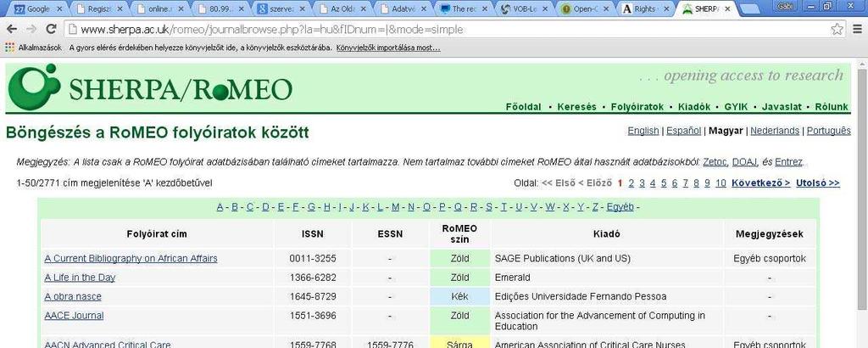The image size is (868, 348).
Task: Open the Kiadók menu link
Action: [693, 107]
